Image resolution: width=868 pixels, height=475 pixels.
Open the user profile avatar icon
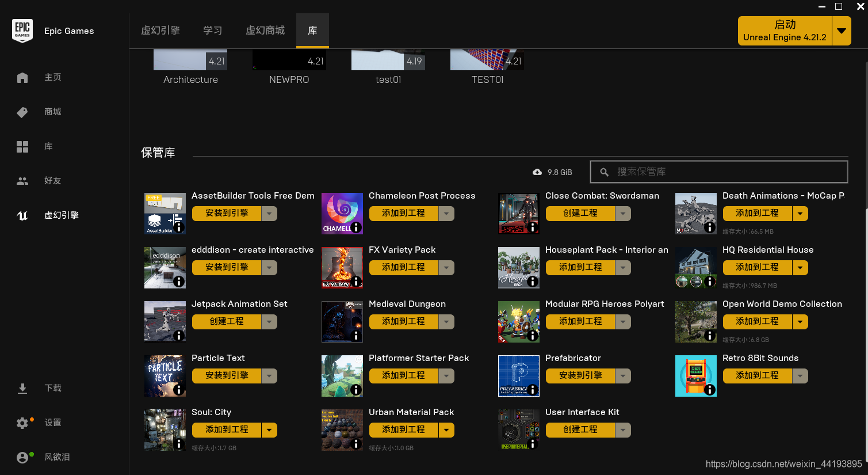click(x=22, y=457)
